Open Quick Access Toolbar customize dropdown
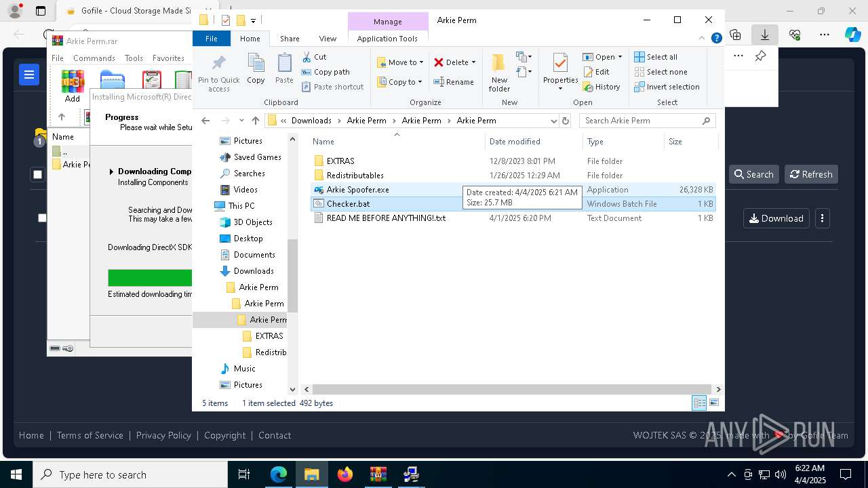Screen dimensions: 868x488 click(253, 20)
